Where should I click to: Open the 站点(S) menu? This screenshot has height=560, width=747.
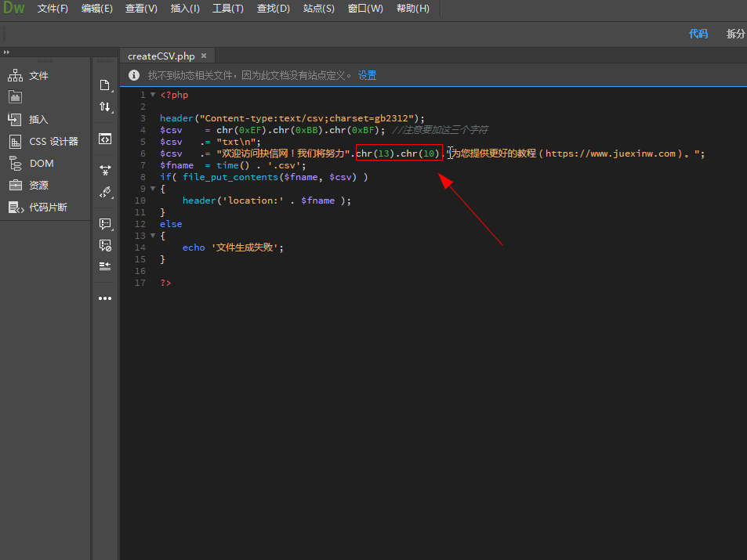[x=318, y=9]
